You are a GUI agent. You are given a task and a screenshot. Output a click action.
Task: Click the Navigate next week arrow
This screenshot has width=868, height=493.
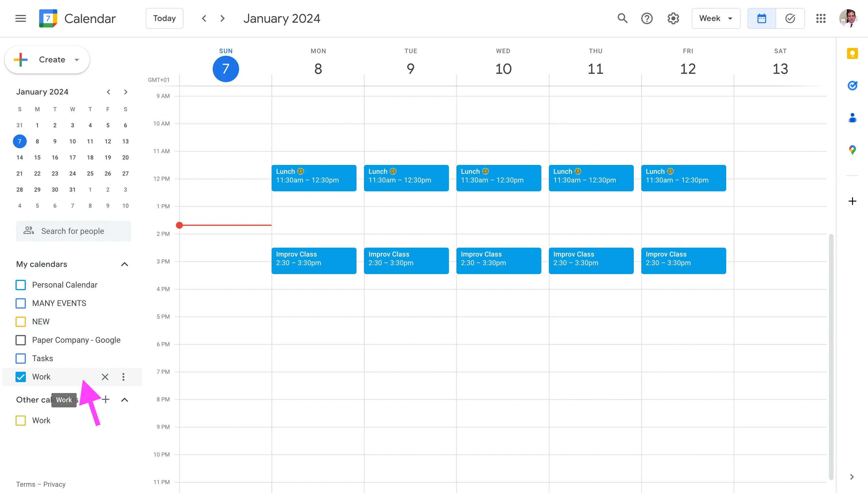tap(222, 18)
